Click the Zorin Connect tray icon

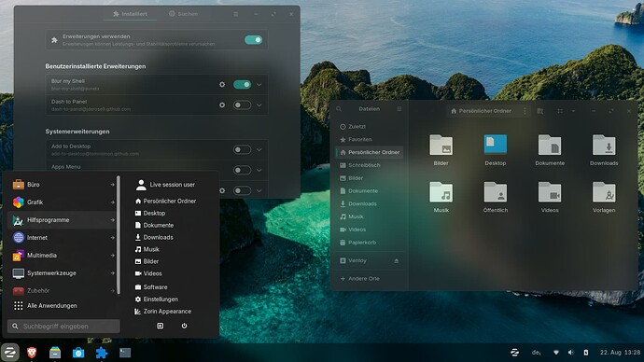[x=514, y=352]
